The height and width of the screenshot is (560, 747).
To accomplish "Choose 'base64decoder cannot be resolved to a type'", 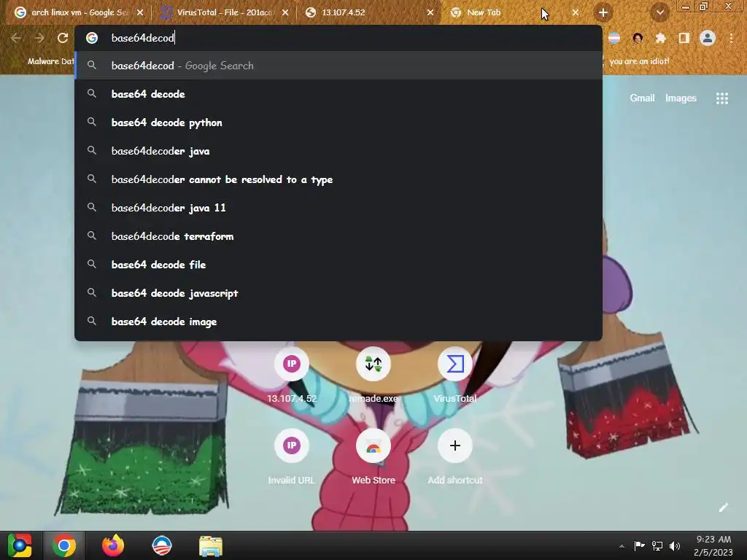I will (338, 179).
